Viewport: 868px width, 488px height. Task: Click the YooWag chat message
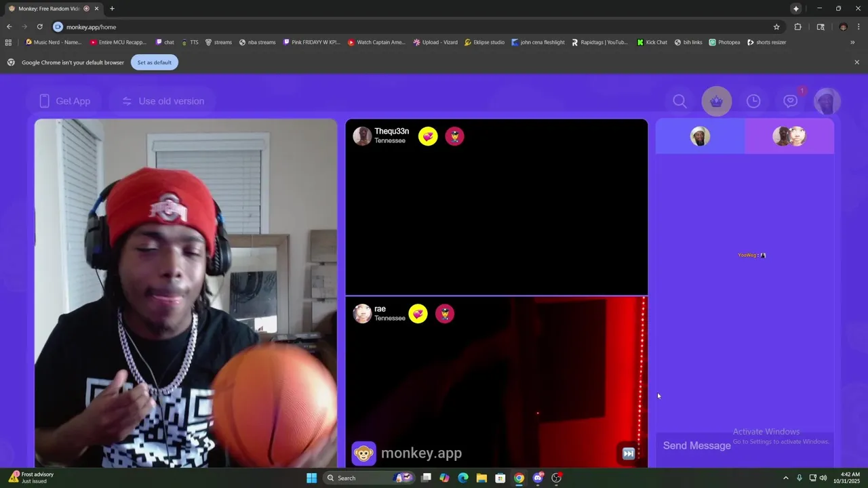[x=751, y=255]
